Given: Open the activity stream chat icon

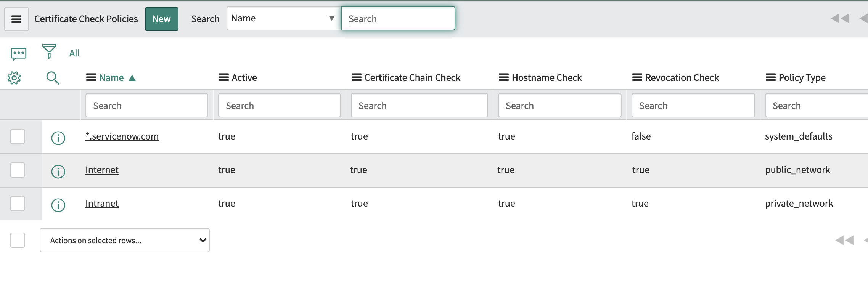Looking at the screenshot, I should click(19, 54).
